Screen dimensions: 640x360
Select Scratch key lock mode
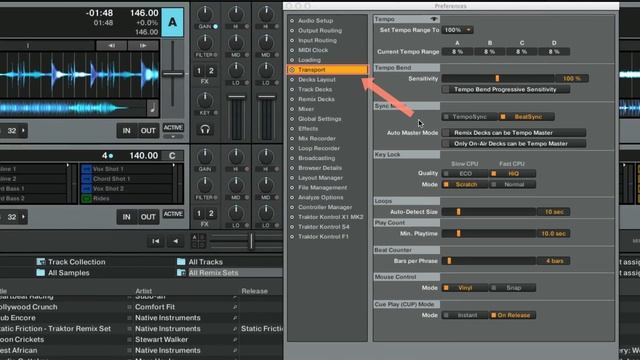point(465,184)
